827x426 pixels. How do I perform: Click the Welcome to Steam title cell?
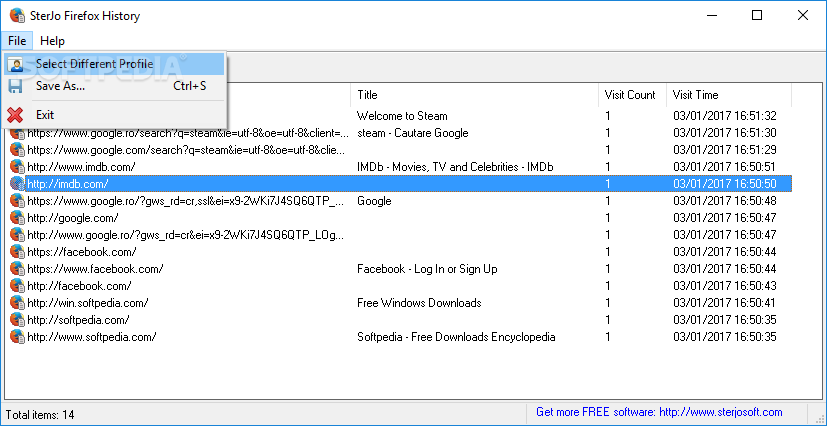point(402,116)
